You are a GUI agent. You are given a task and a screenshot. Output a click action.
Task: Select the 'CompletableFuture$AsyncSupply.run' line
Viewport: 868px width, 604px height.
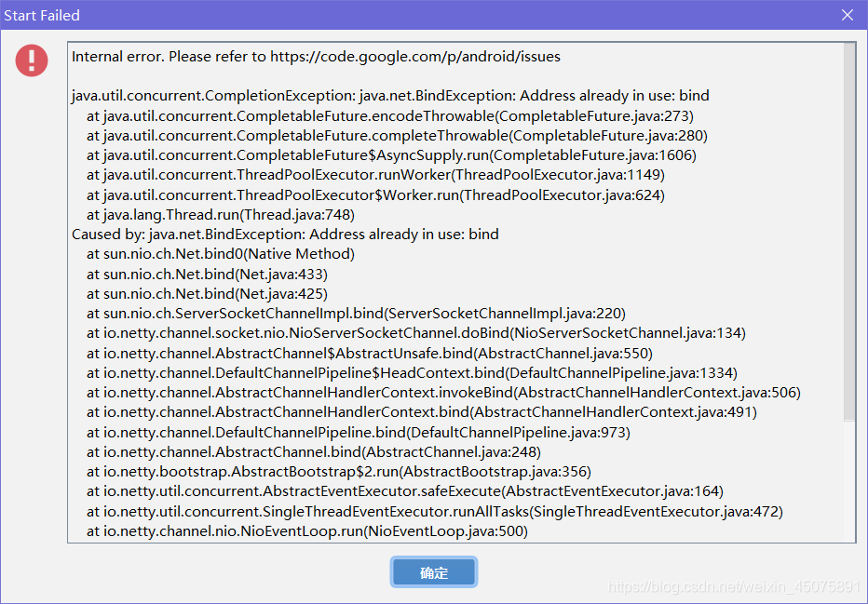391,154
